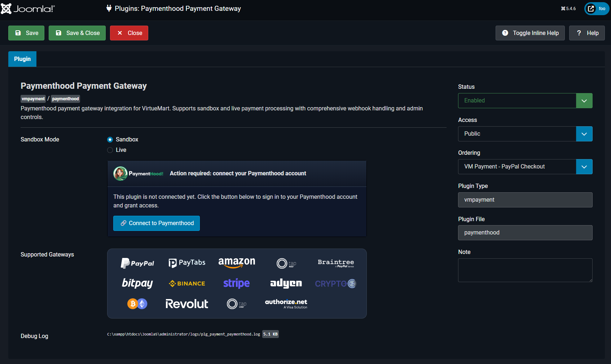Viewport: 611px width, 364px height.
Task: Click the Plugin Type field vmpayment
Action: [525, 200]
